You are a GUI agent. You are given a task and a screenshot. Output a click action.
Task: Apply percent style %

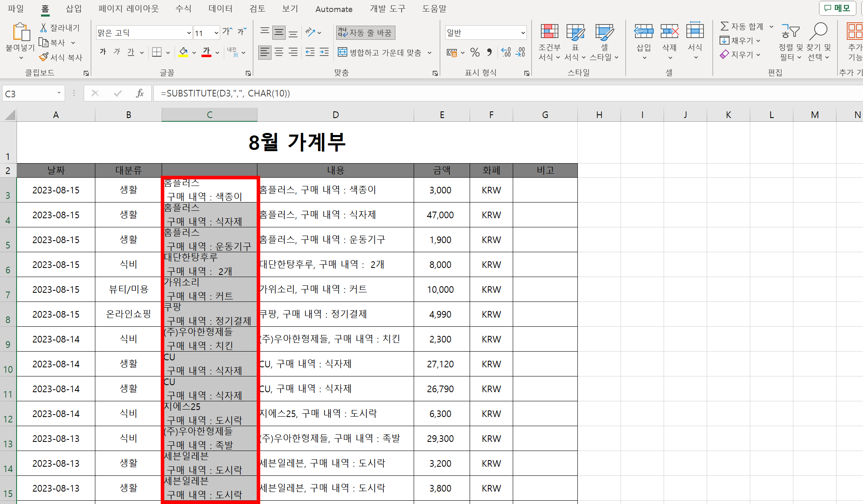pyautogui.click(x=475, y=52)
